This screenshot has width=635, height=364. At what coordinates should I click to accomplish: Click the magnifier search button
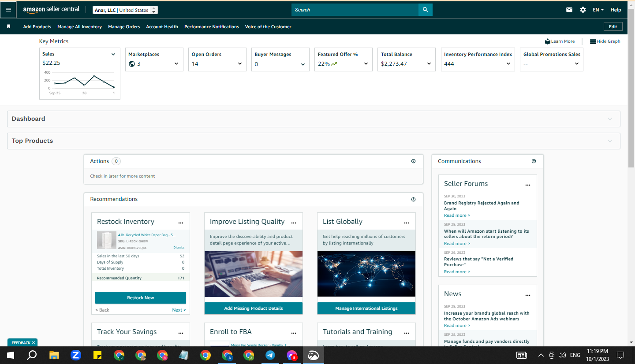tap(425, 10)
